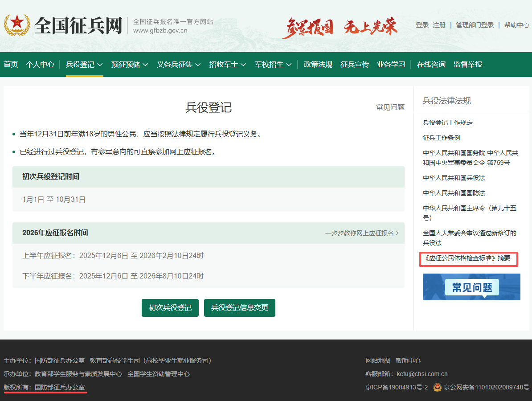Click the 1月1日 至 10月31日 date text
The height and width of the screenshot is (401, 532).
point(54,200)
